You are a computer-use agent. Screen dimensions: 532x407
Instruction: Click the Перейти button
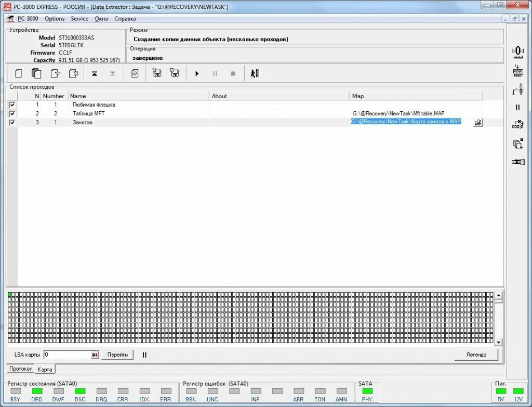[x=117, y=355]
